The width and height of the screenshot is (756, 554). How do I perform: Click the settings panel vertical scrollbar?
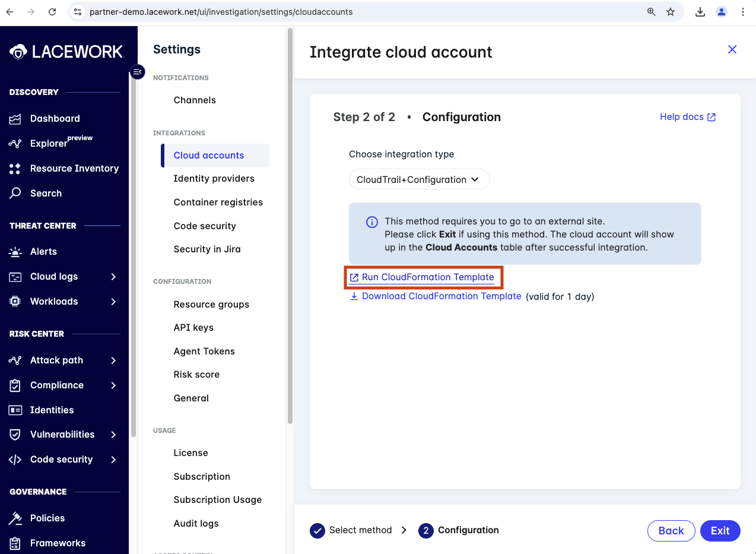(x=290, y=226)
